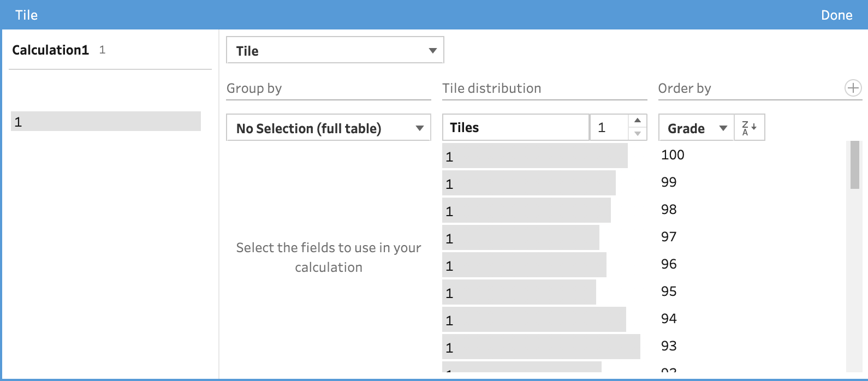The image size is (868, 381).
Task: Click the grade value 99 row
Action: pos(669,182)
